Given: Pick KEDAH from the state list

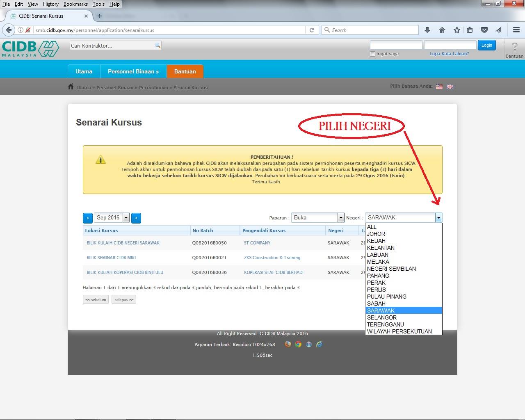Looking at the screenshot, I should pyautogui.click(x=404, y=241).
